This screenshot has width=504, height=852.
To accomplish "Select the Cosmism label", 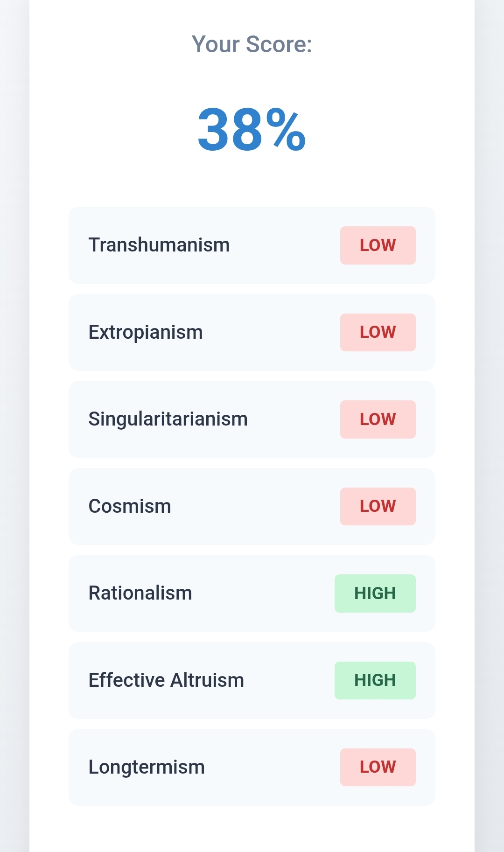I will coord(130,506).
